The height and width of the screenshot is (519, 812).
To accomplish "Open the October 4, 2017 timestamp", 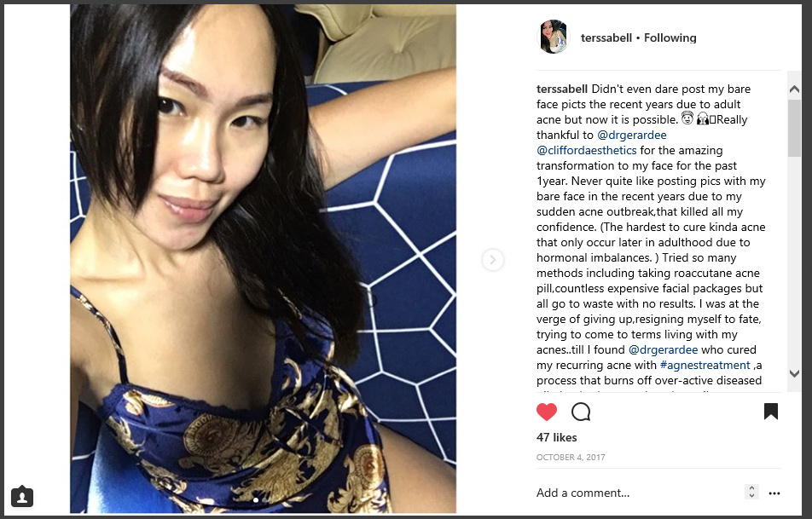I will pyautogui.click(x=571, y=458).
